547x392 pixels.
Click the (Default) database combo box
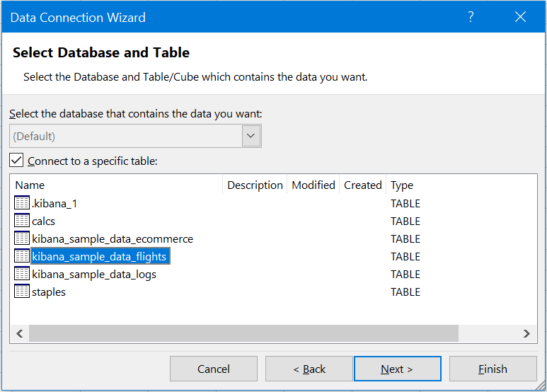(135, 136)
